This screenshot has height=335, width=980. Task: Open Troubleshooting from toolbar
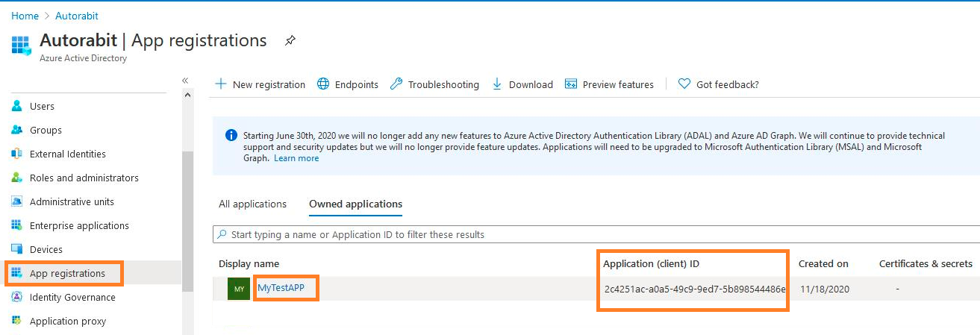point(443,84)
